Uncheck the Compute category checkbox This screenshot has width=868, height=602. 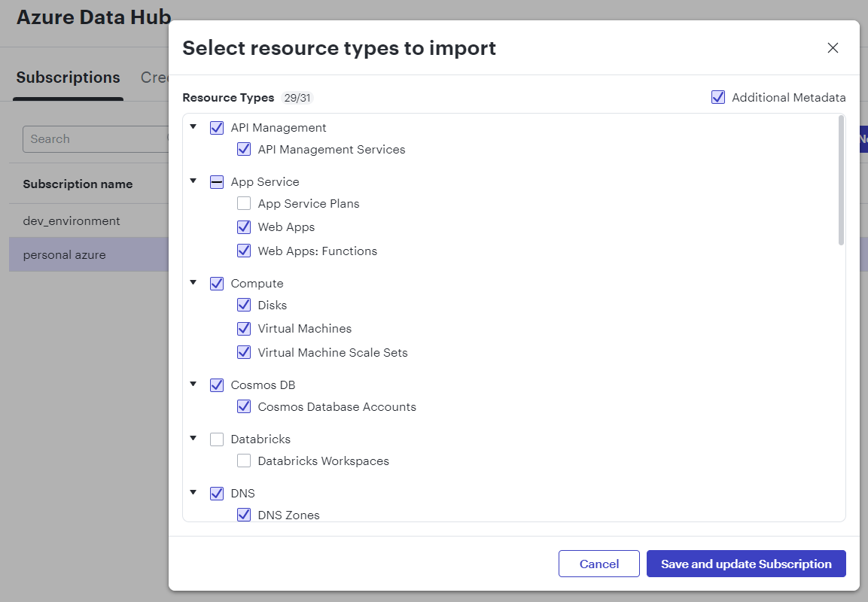tap(217, 283)
